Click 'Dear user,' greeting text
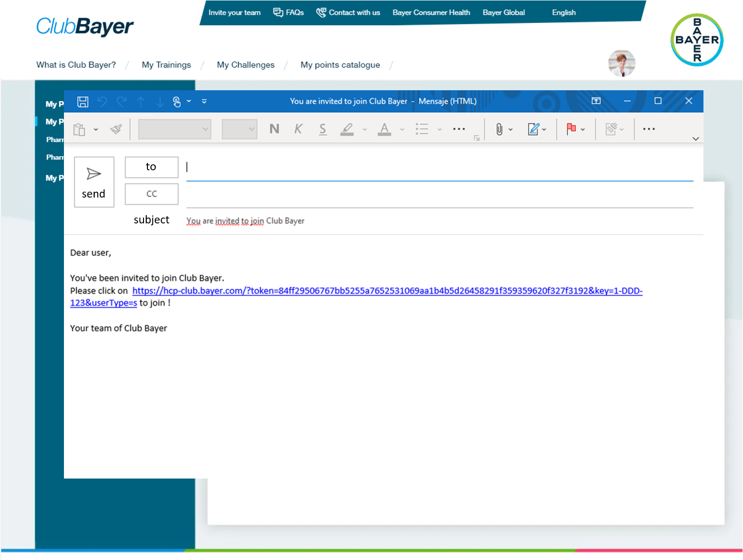This screenshot has height=560, width=743. click(91, 253)
